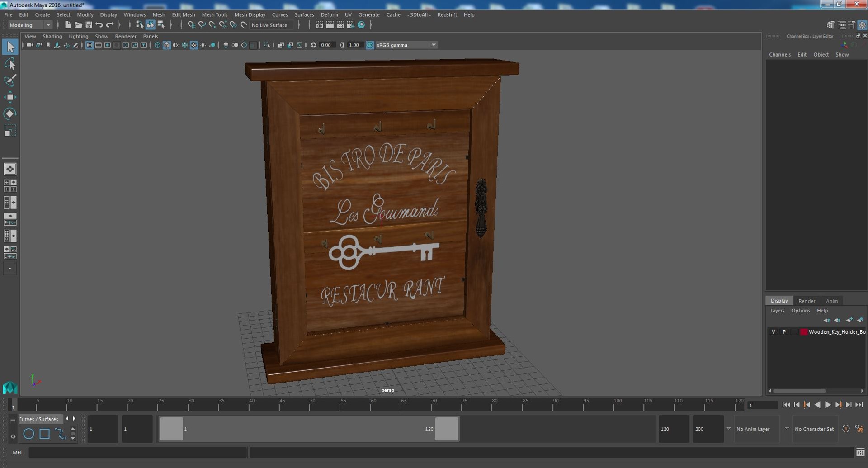Switch to single perspective view layout
The height and width of the screenshot is (468, 868).
click(x=10, y=169)
